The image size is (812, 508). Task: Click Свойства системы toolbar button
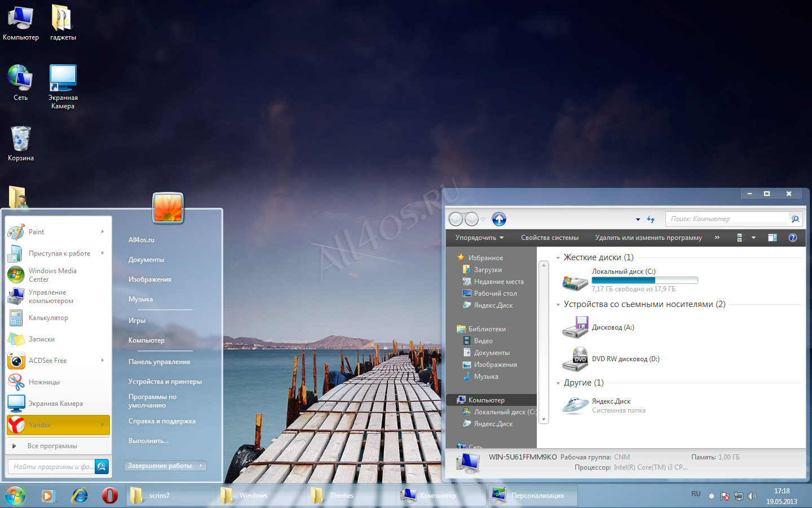550,238
